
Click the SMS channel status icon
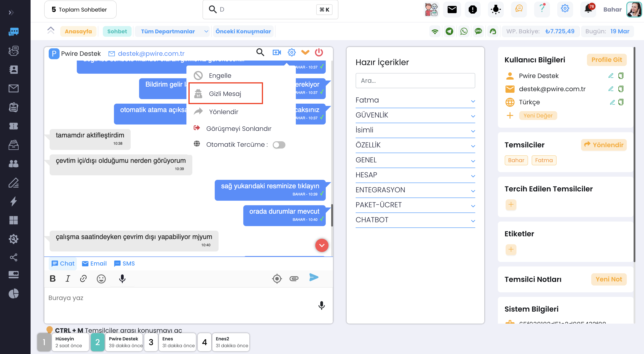478,31
